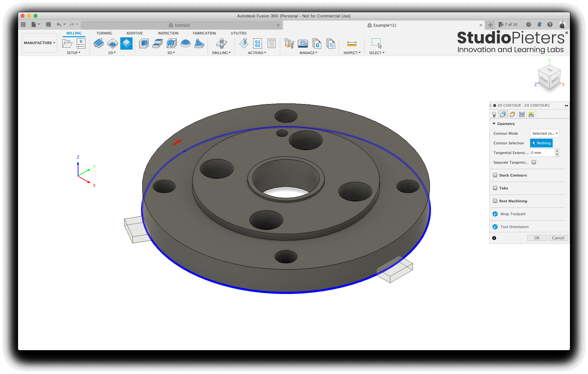Click the File document icon
The height and width of the screenshot is (374, 588).
point(34,24)
